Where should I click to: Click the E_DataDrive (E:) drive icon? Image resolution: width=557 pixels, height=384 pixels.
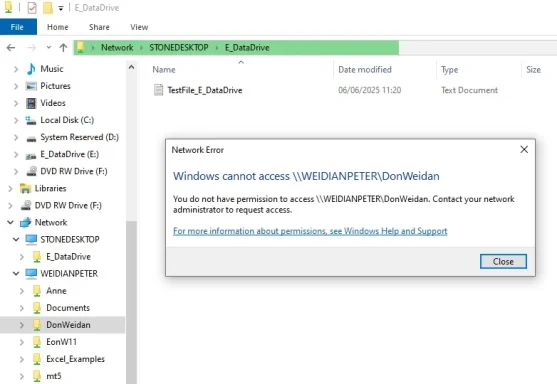click(x=31, y=155)
